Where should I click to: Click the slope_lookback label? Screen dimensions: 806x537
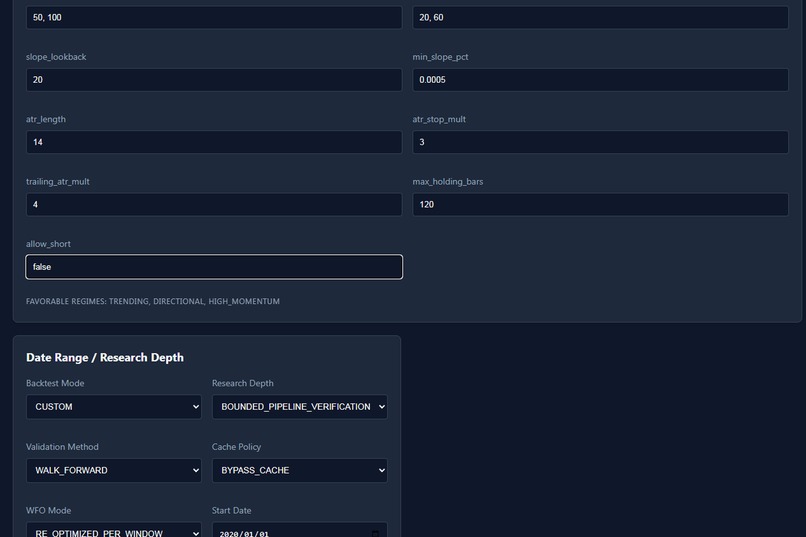[56, 57]
